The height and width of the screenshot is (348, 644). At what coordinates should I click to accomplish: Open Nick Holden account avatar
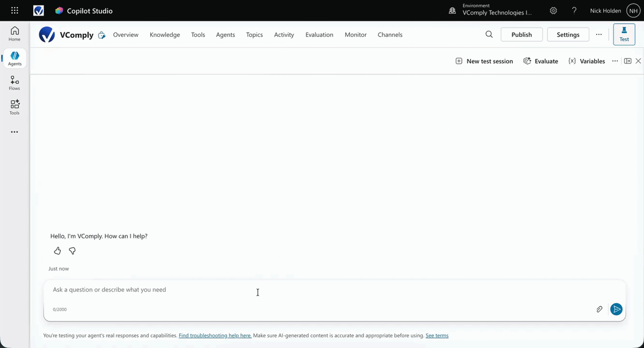[633, 11]
